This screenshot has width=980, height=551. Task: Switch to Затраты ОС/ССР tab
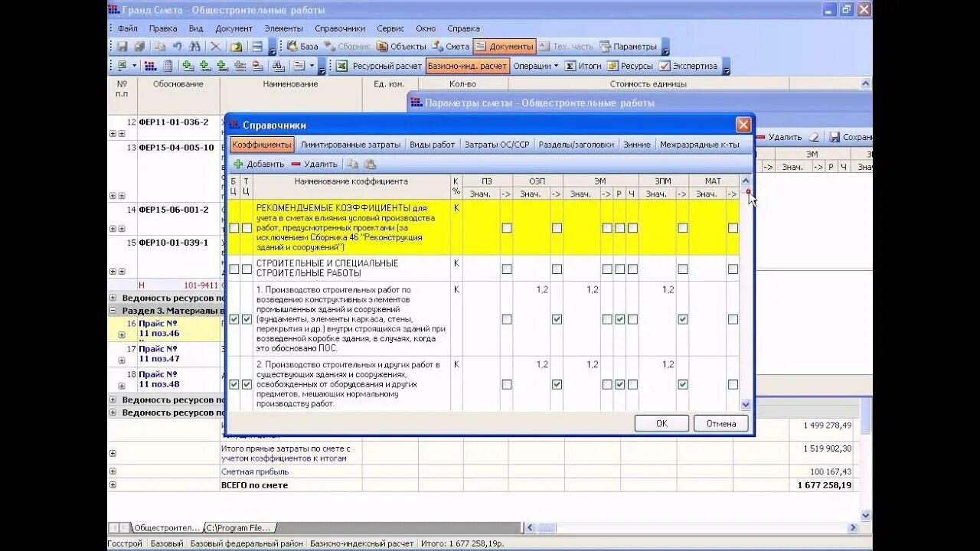pyautogui.click(x=497, y=145)
